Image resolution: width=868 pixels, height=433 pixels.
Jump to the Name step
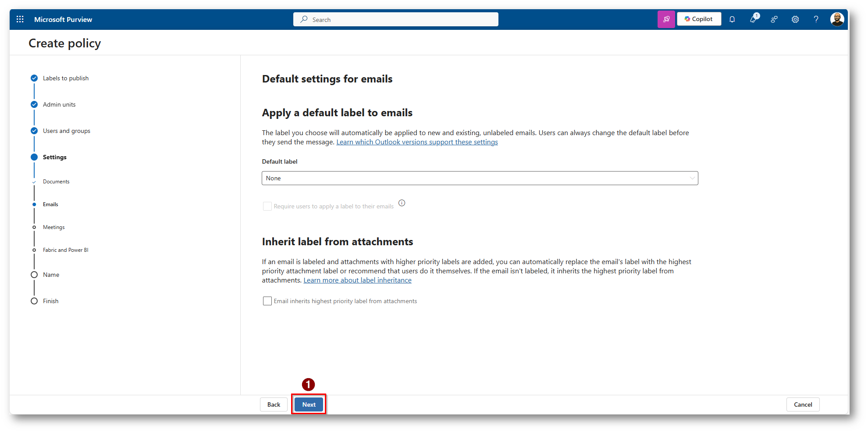[51, 275]
